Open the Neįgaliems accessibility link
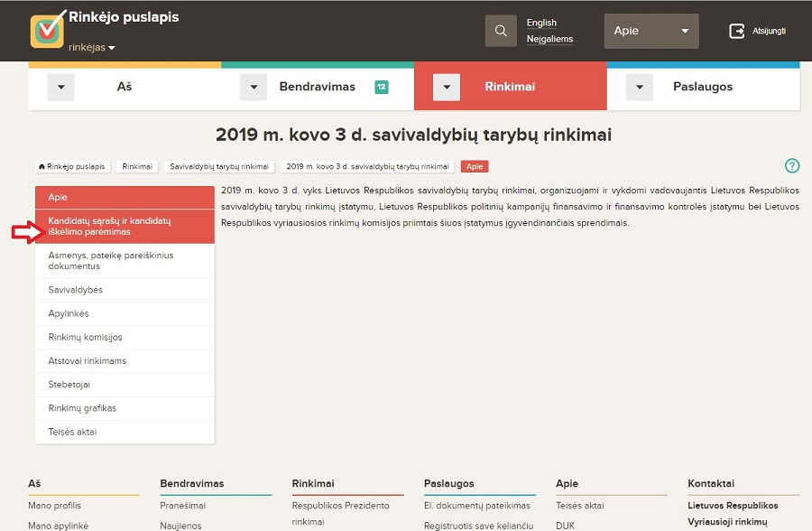812x531 pixels. click(x=549, y=39)
